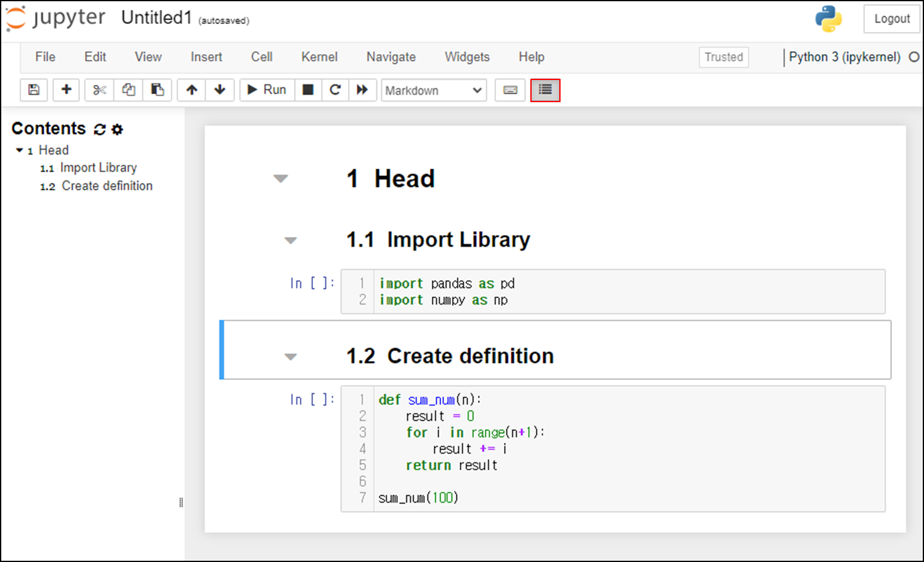Run the selected cell
Viewport: 924px width, 562px height.
[x=267, y=90]
